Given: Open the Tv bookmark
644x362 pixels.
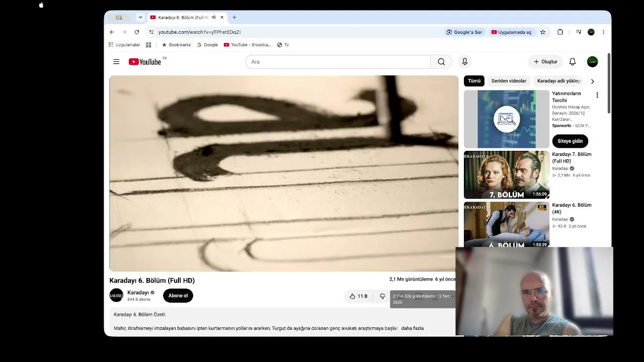Looking at the screenshot, I should tap(283, 45).
